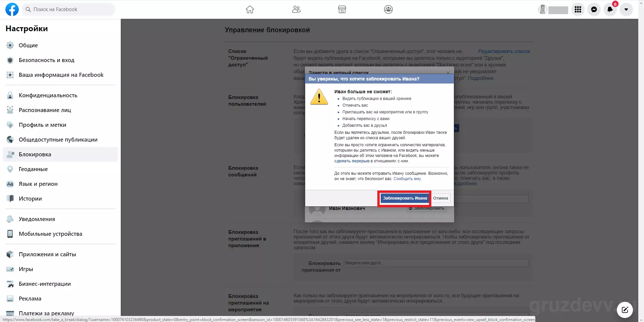Image resolution: width=644 pixels, height=322 pixels.
Task: Click Редактировать список link
Action: click(x=504, y=51)
